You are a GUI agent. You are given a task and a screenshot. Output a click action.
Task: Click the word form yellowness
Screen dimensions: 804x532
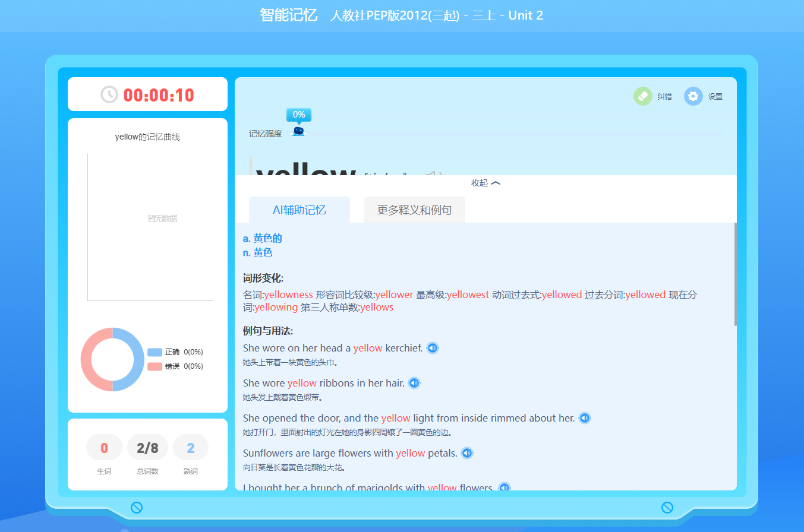click(288, 294)
